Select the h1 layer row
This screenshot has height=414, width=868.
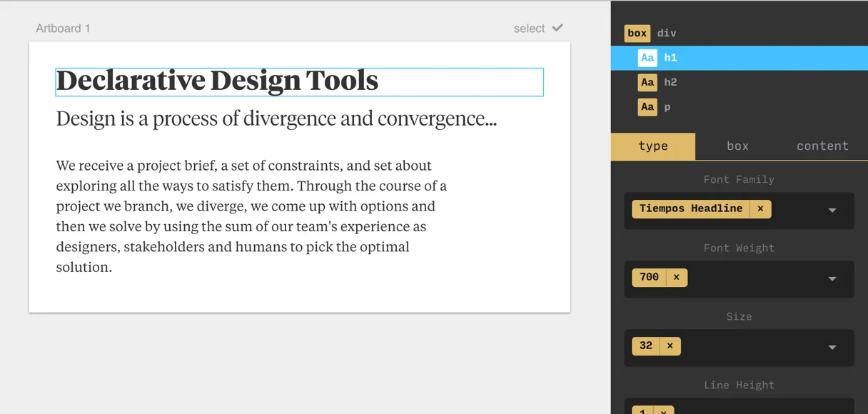[x=740, y=58]
